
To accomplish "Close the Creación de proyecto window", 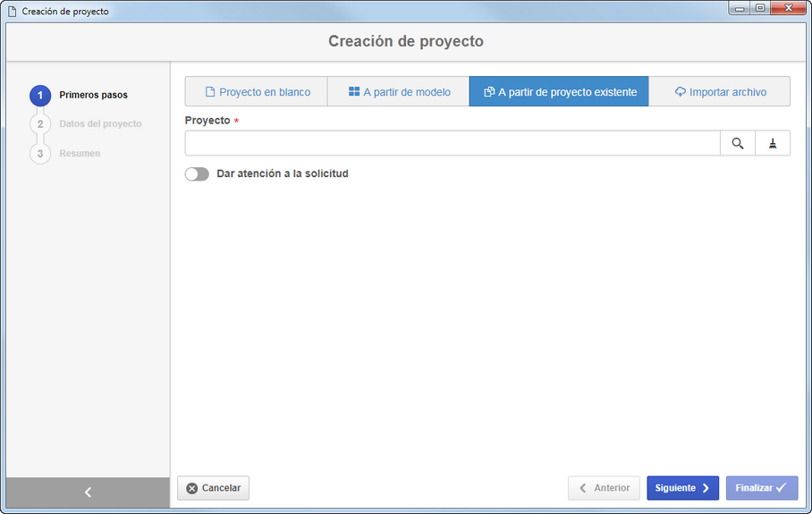I will pyautogui.click(x=788, y=8).
